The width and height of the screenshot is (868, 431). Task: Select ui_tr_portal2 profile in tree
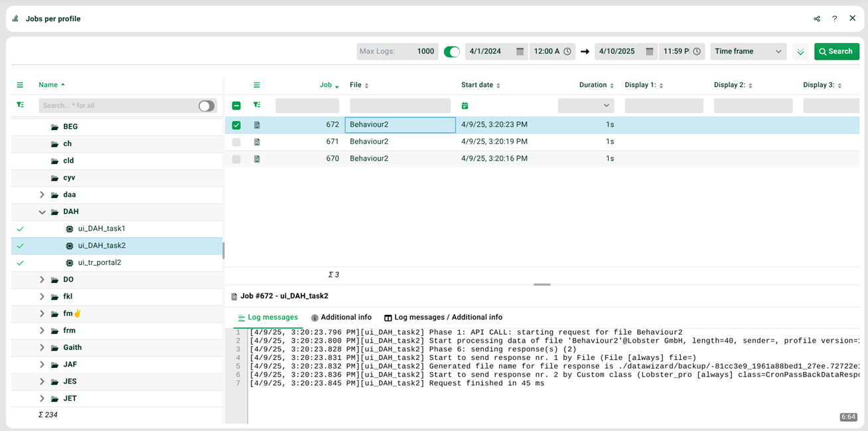tap(100, 262)
